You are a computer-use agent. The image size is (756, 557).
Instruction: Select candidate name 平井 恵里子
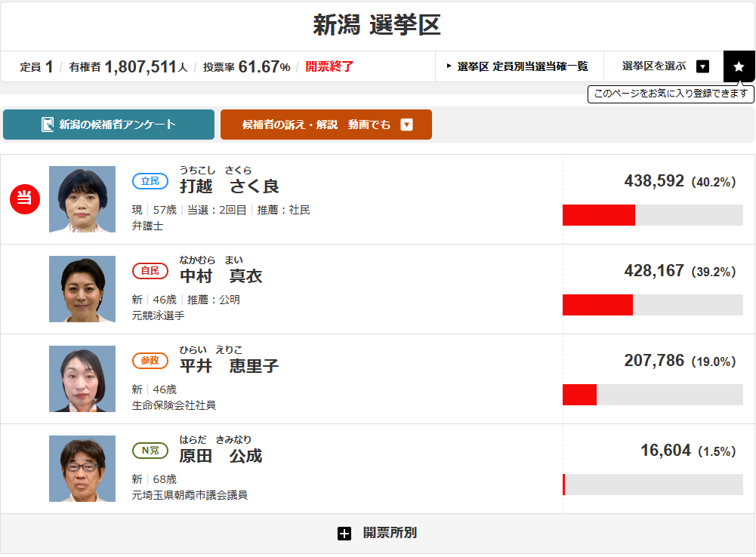coord(229,366)
